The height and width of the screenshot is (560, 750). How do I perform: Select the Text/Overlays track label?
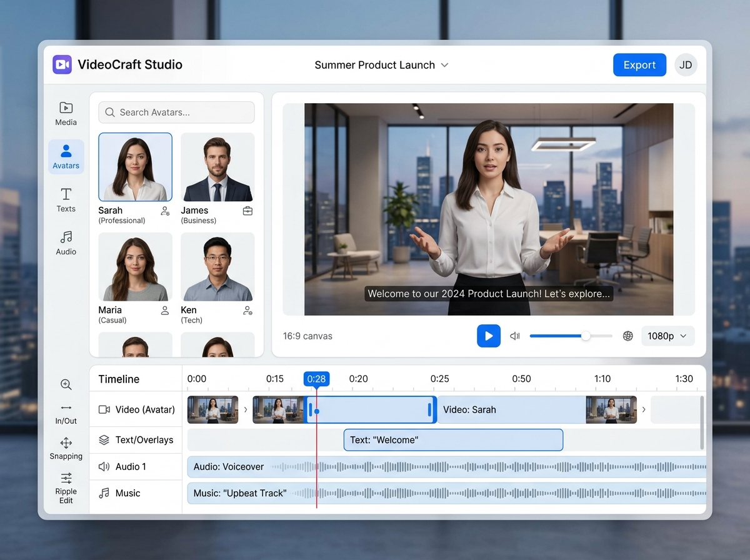[x=136, y=440]
